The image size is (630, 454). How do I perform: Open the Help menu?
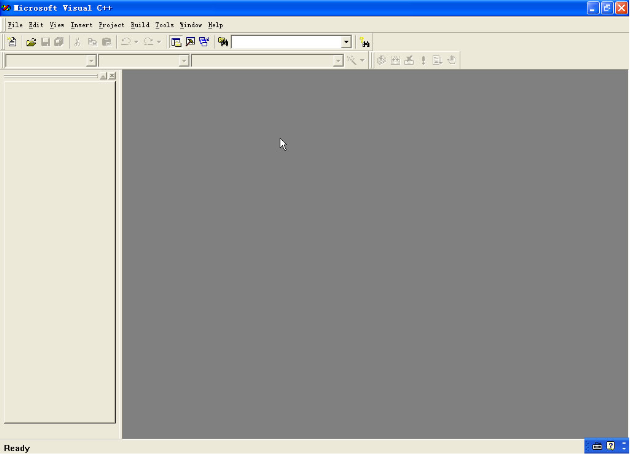point(215,25)
